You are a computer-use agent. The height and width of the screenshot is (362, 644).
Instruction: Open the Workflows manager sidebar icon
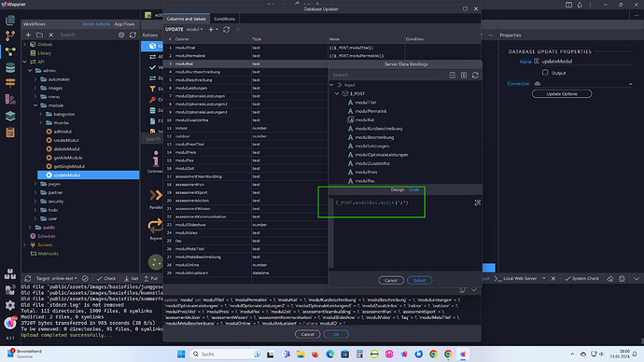(10, 51)
